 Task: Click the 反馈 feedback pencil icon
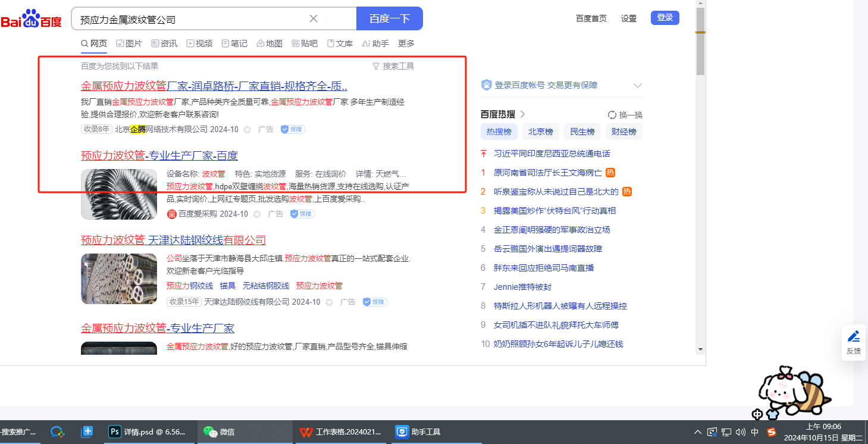(854, 337)
